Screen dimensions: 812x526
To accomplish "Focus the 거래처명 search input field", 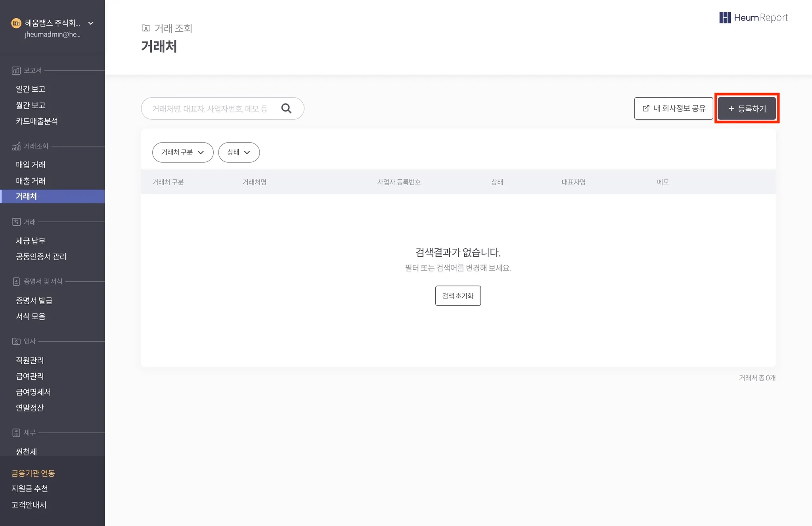I will point(210,109).
